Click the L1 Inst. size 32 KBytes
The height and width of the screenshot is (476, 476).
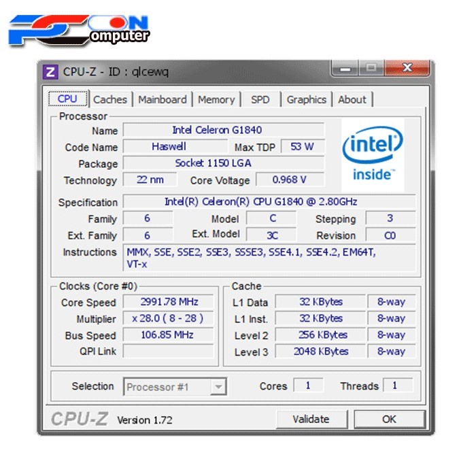(320, 318)
